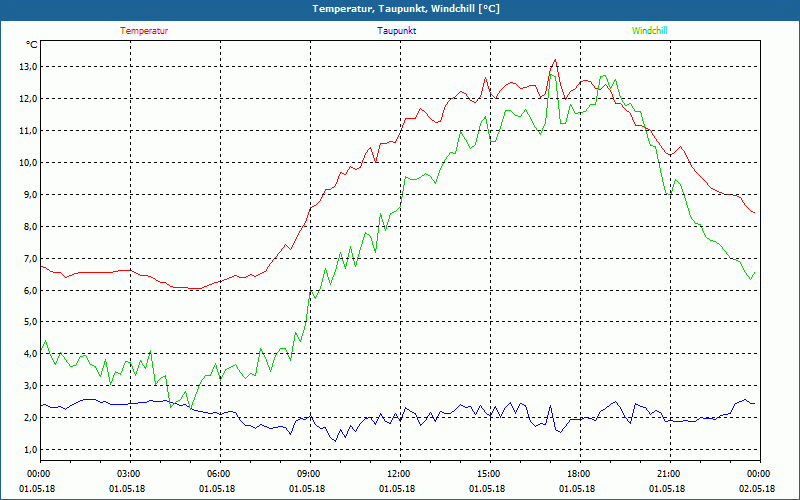
Task: Click the 3,0 y-axis value
Action: (31, 386)
